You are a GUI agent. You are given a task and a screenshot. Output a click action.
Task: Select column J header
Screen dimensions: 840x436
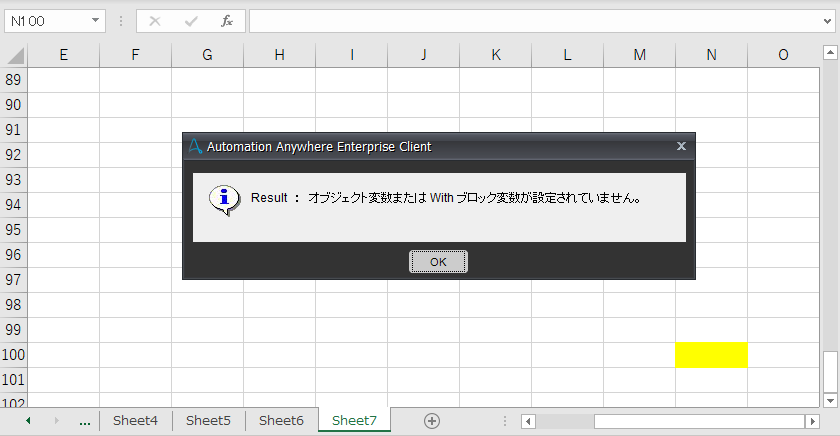(423, 55)
